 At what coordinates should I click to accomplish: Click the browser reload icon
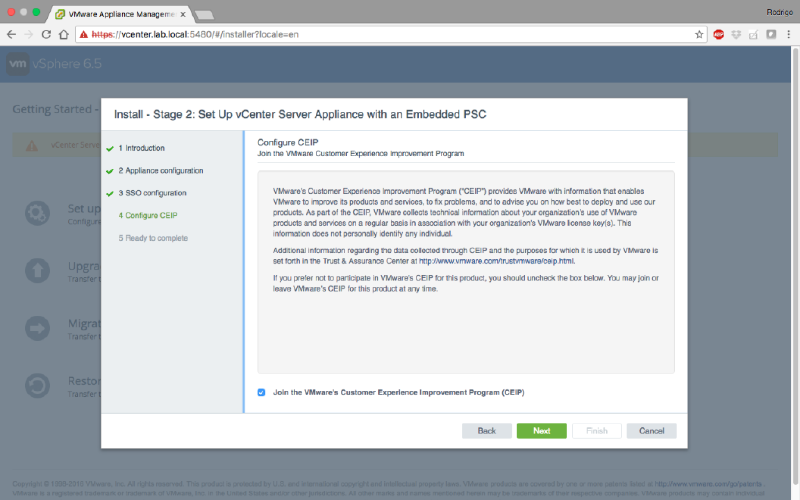coord(45,34)
